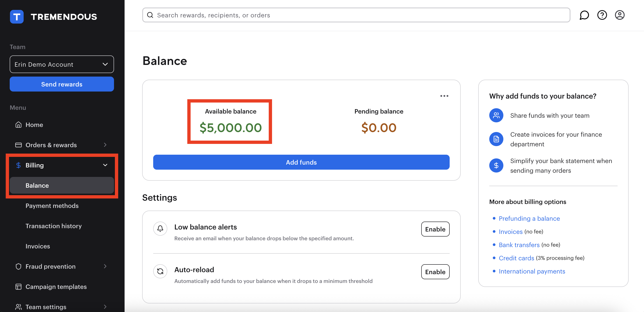Click the Orders & rewards card icon
644x312 pixels.
coord(18,145)
